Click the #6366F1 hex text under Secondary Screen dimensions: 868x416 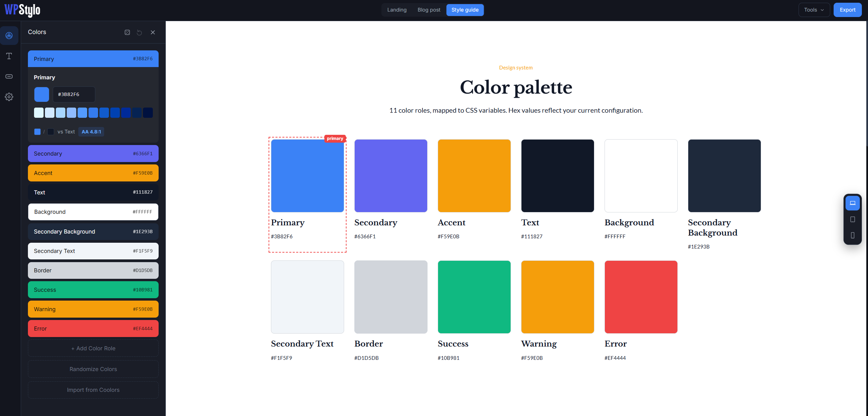tap(365, 236)
